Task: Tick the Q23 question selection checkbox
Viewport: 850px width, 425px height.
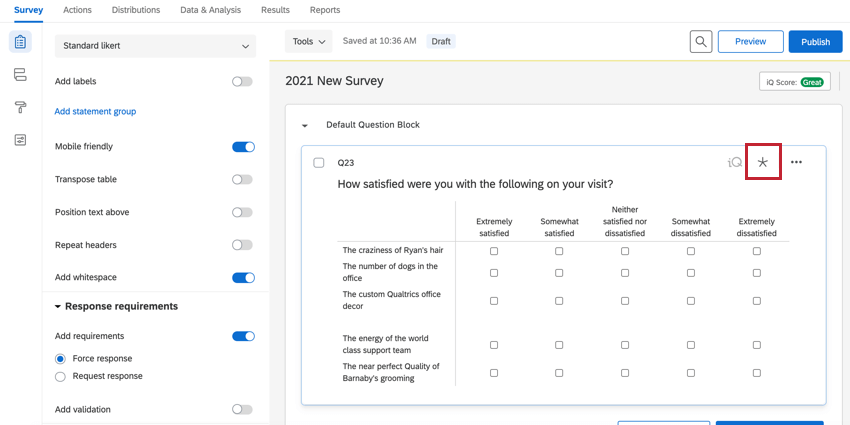Action: 319,162
